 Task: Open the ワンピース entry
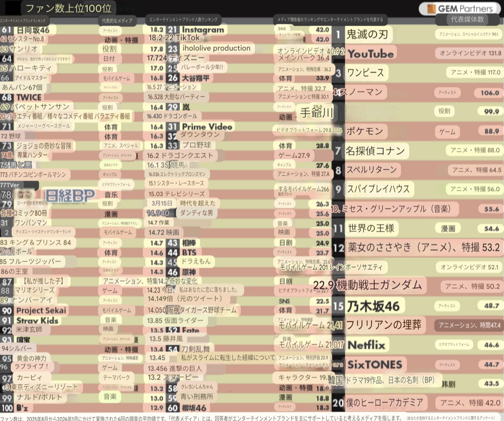(365, 73)
